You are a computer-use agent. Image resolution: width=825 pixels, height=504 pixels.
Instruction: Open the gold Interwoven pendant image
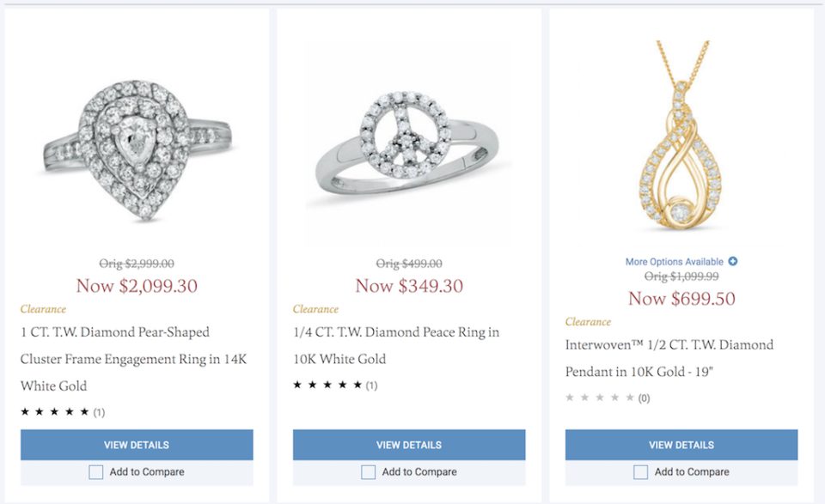coord(681,137)
